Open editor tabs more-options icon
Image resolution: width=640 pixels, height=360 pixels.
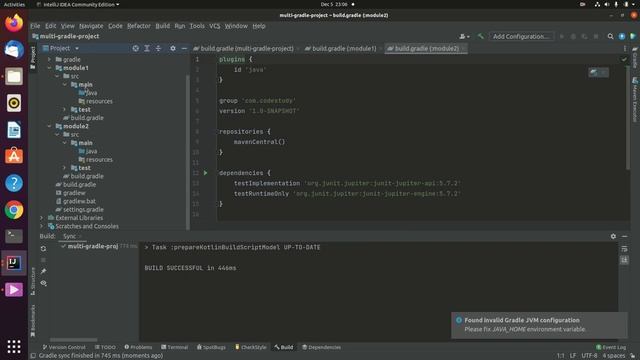[x=624, y=48]
